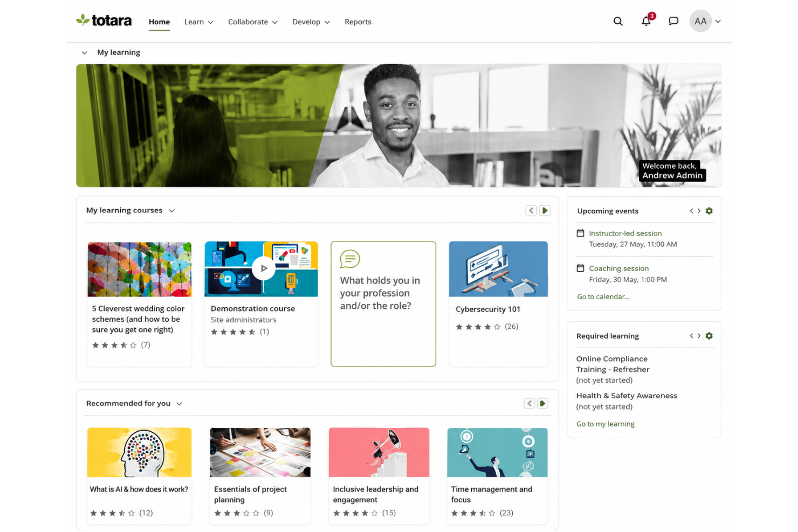The width and height of the screenshot is (798, 532).
Task: Go to previous Upcoming events page
Action: click(x=691, y=211)
